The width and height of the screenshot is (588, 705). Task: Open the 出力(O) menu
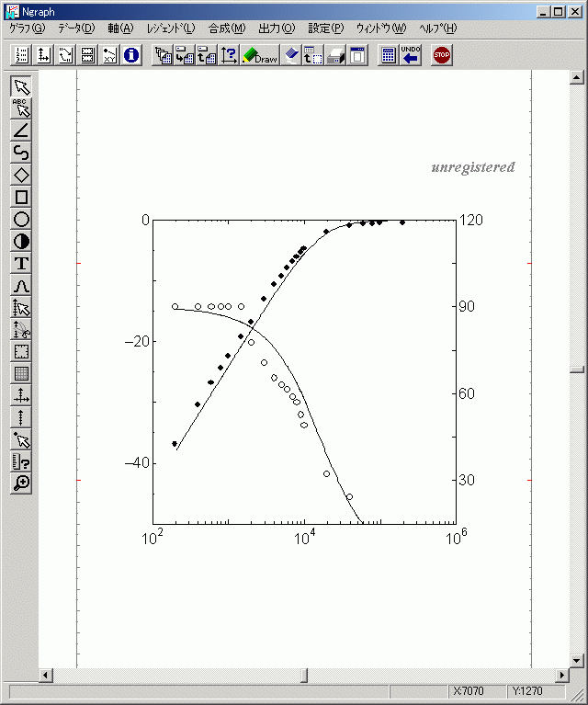point(277,28)
